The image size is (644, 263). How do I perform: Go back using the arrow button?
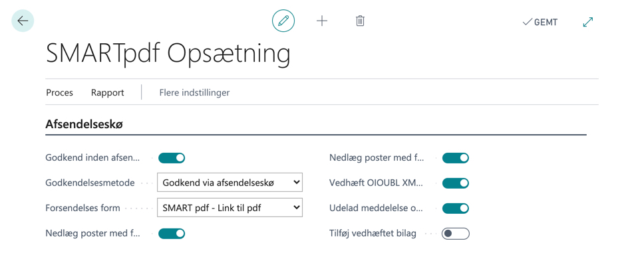(23, 21)
